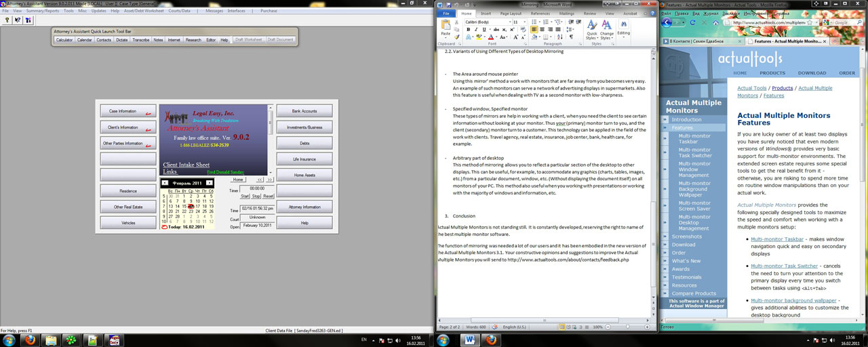Select Align Text Left in Word
Image resolution: width=868 pixels, height=347 pixels.
point(534,29)
